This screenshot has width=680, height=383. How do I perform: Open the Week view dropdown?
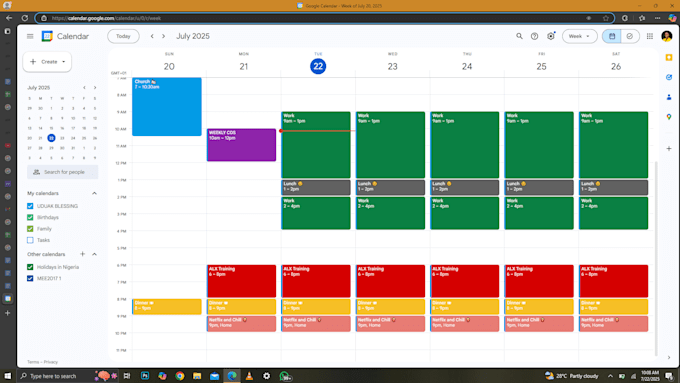click(579, 36)
